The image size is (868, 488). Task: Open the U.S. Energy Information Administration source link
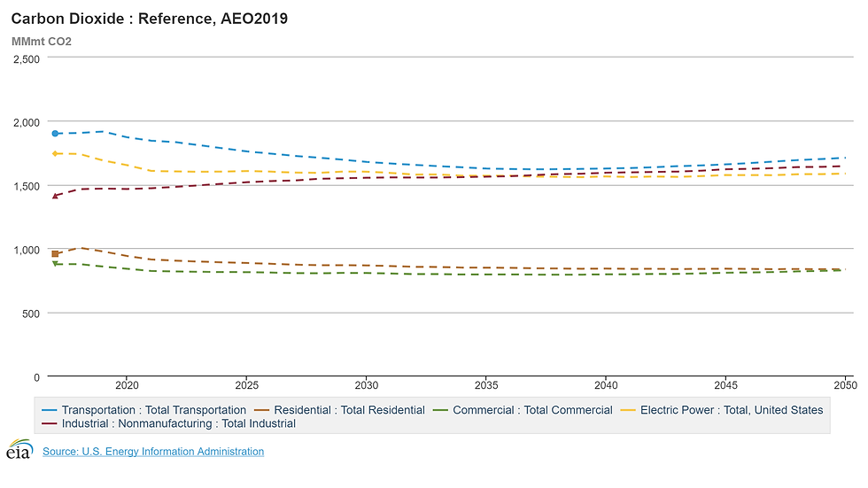153,452
